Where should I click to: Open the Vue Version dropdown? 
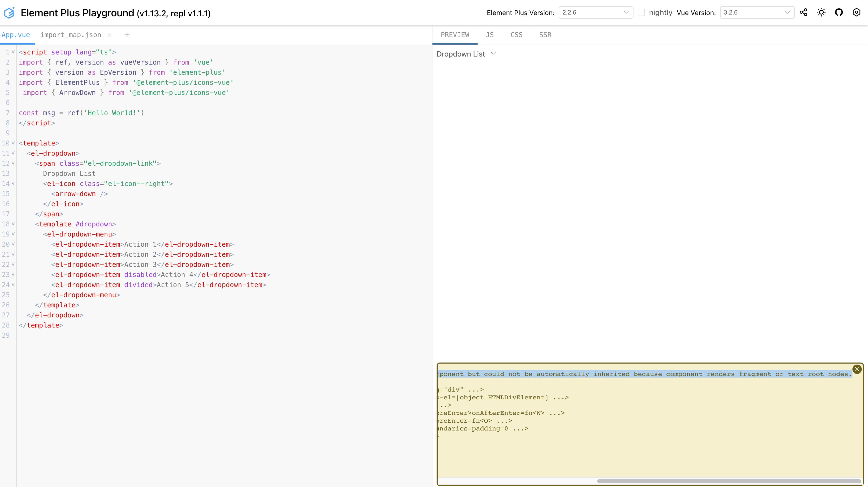[x=757, y=12]
